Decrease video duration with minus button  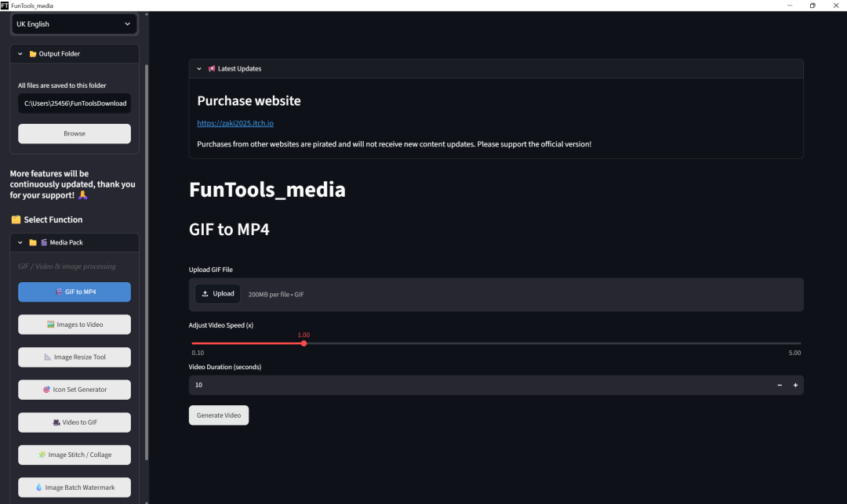pyautogui.click(x=780, y=386)
